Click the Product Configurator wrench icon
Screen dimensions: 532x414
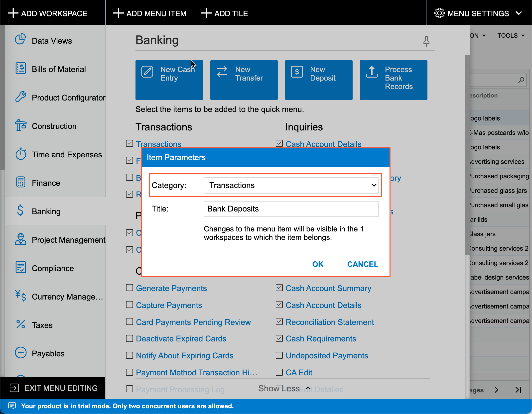pyautogui.click(x=20, y=97)
